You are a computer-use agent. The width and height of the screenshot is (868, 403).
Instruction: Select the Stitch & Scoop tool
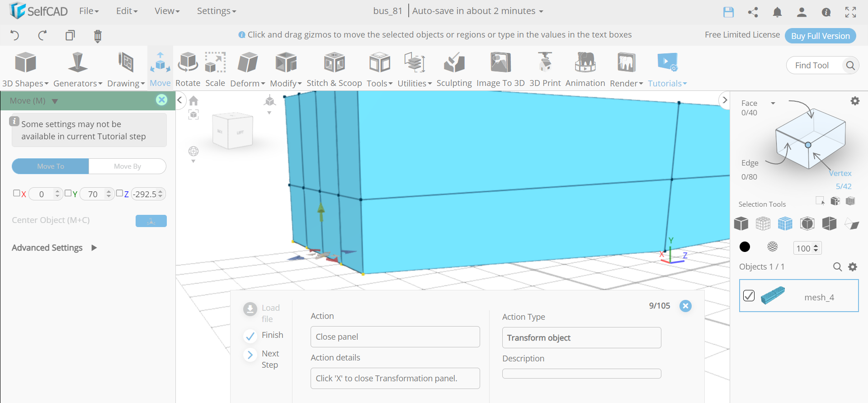[334, 69]
